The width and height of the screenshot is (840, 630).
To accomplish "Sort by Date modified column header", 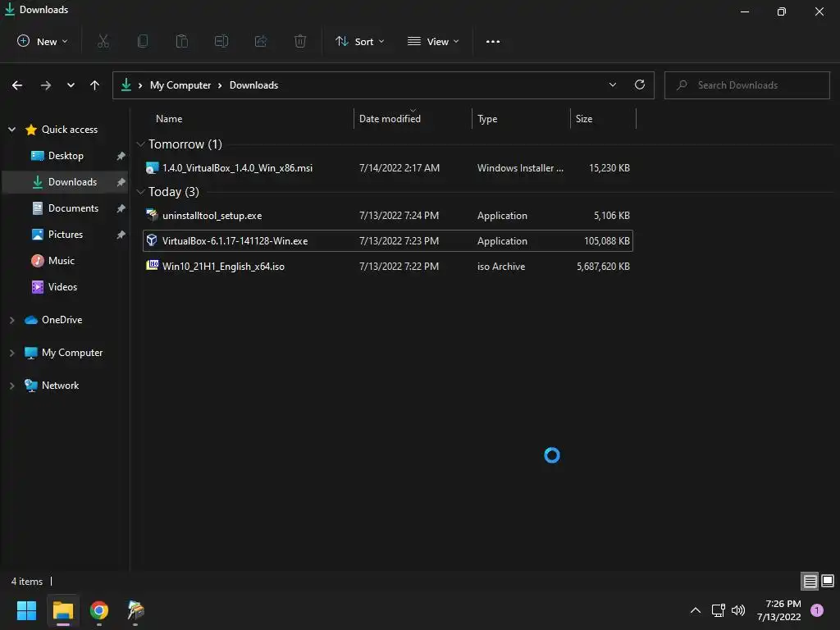I will pos(390,119).
